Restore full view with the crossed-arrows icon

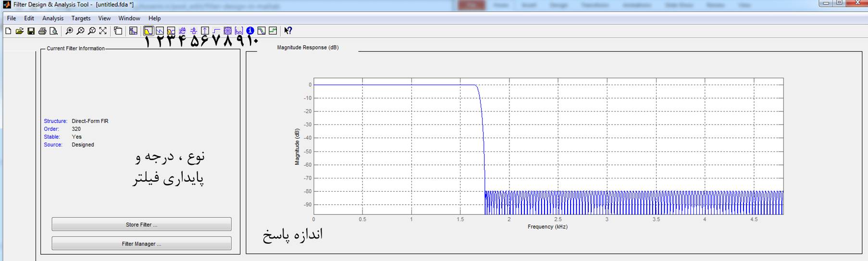click(x=103, y=31)
